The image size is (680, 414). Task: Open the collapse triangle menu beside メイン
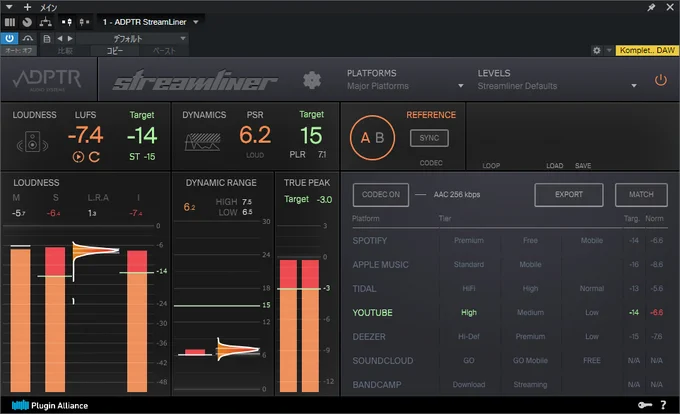tap(9, 7)
